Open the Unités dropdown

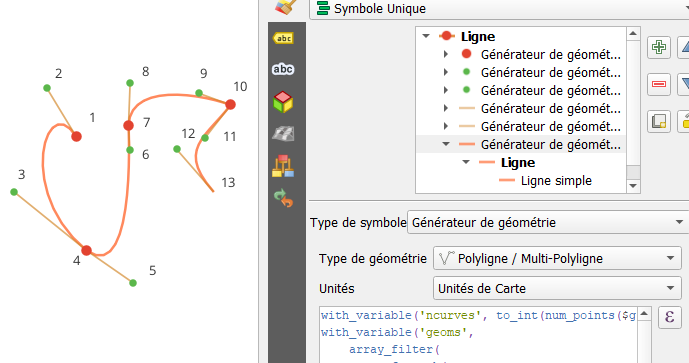pos(557,288)
